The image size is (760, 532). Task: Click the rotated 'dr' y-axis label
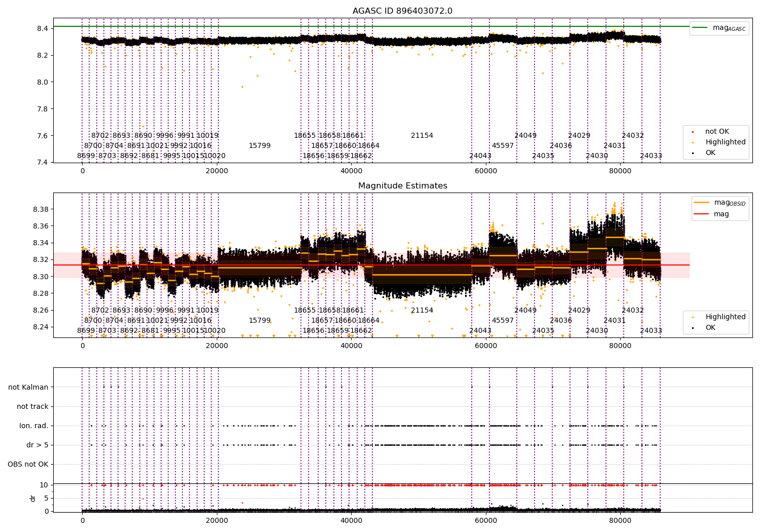tap(33, 498)
